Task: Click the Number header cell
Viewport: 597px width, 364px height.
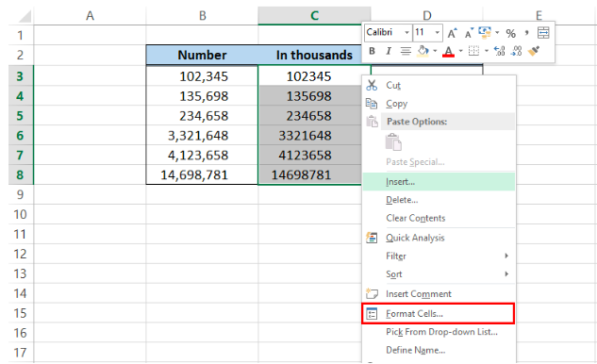Action: coord(202,56)
